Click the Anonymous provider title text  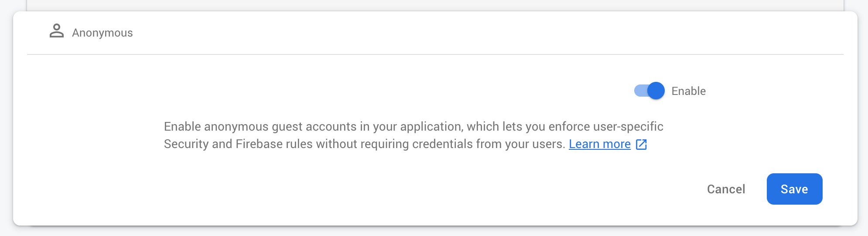pyautogui.click(x=102, y=33)
